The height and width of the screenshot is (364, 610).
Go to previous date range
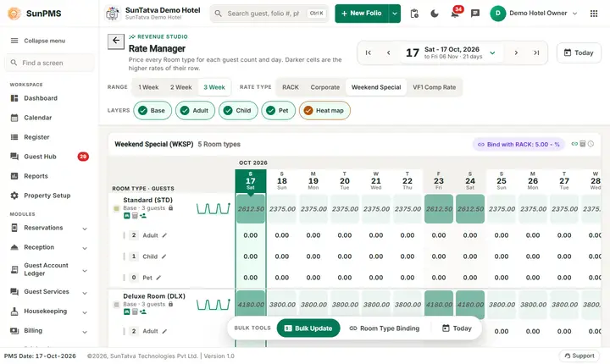(x=388, y=52)
